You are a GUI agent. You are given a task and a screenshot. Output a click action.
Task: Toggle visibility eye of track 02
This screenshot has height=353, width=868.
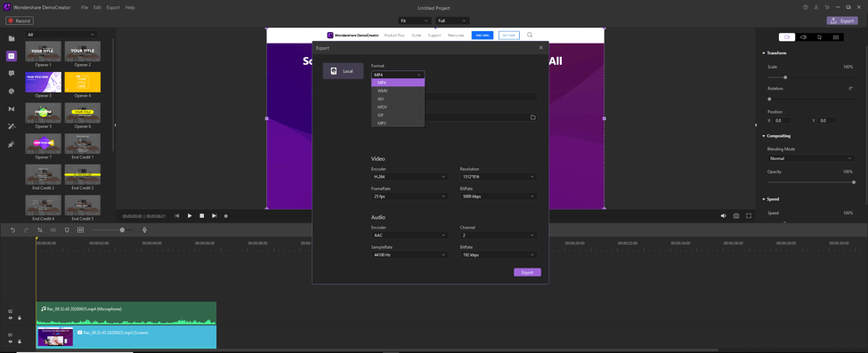pyautogui.click(x=10, y=317)
